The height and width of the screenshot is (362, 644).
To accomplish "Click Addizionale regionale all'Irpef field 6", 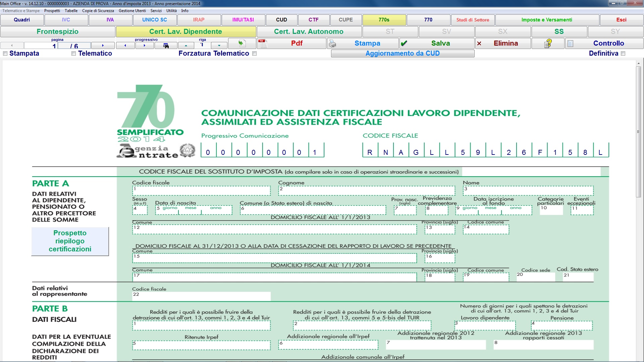I will [328, 345].
